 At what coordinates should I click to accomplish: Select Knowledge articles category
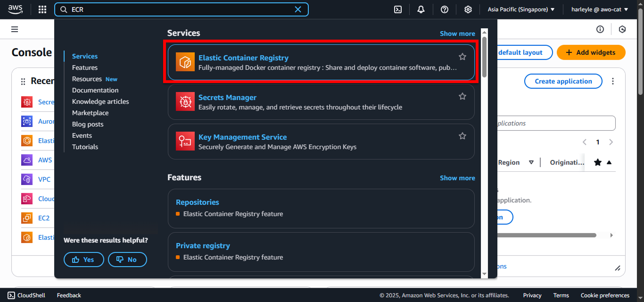pyautogui.click(x=100, y=101)
